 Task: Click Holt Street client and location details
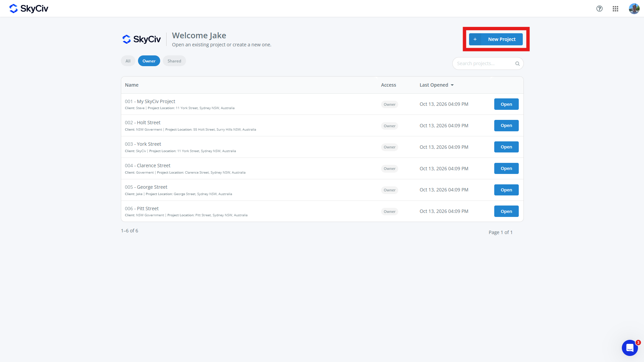pyautogui.click(x=190, y=130)
